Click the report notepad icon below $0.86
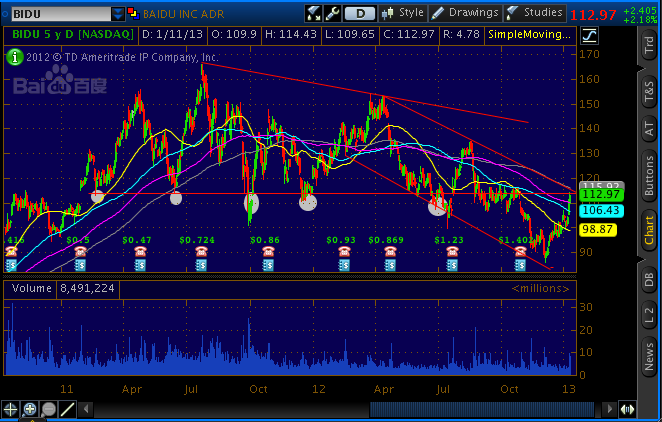 [x=268, y=265]
